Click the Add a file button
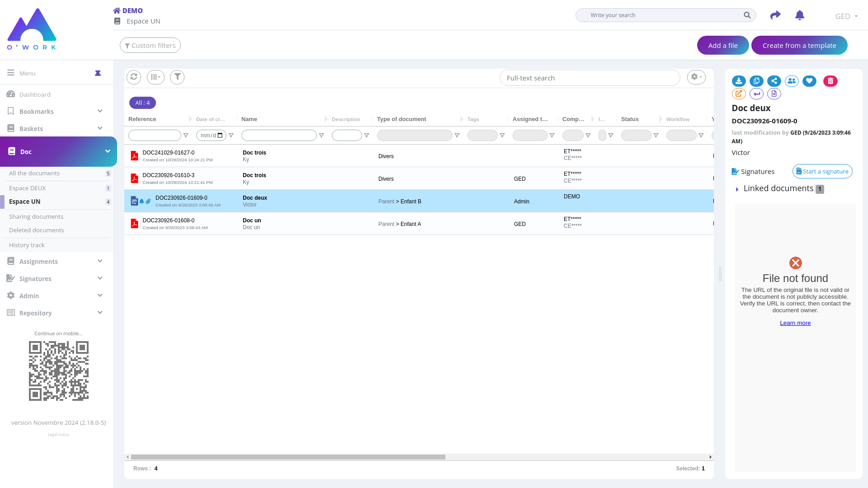 tap(722, 46)
